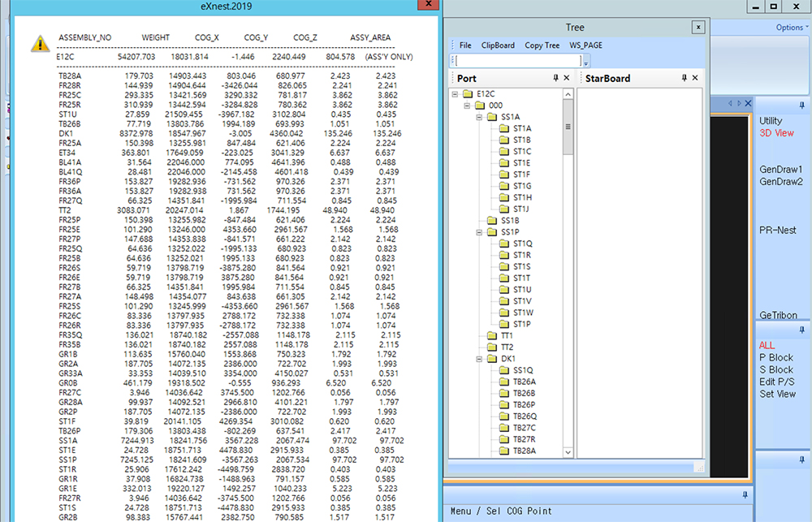Image resolution: width=812 pixels, height=522 pixels.
Task: Click the ST1G folder icon in tree
Action: (504, 186)
